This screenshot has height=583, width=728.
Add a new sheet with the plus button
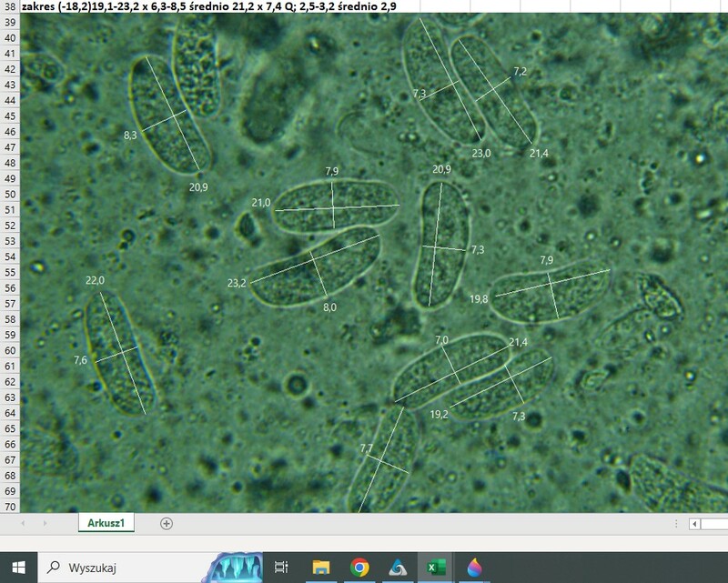click(167, 524)
